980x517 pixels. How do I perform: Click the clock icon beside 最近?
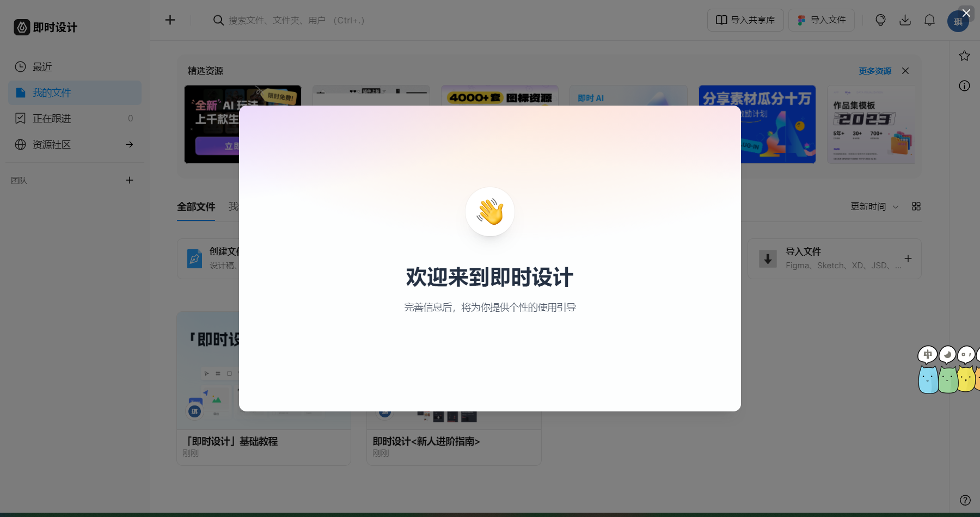click(20, 67)
